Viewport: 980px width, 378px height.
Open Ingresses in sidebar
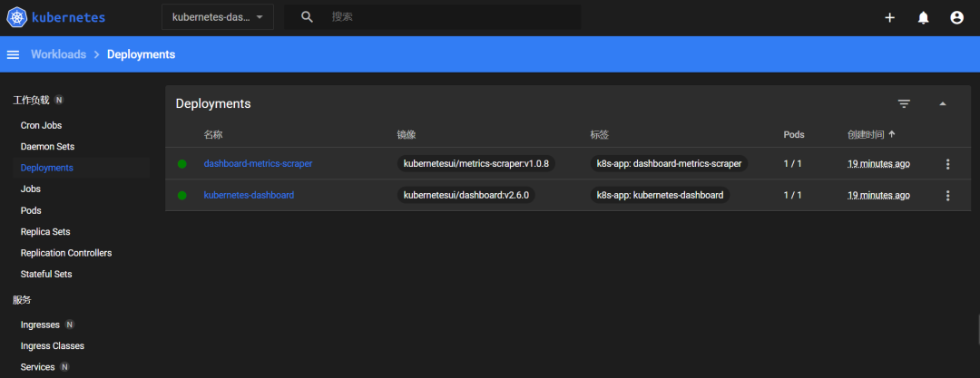[40, 325]
